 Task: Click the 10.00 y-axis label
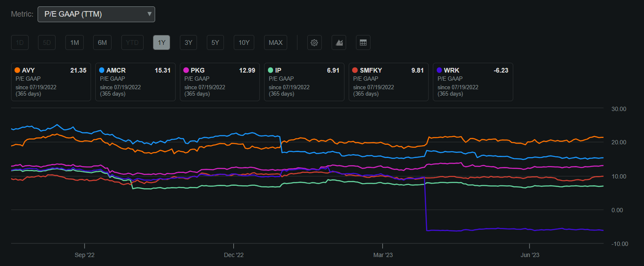click(619, 176)
